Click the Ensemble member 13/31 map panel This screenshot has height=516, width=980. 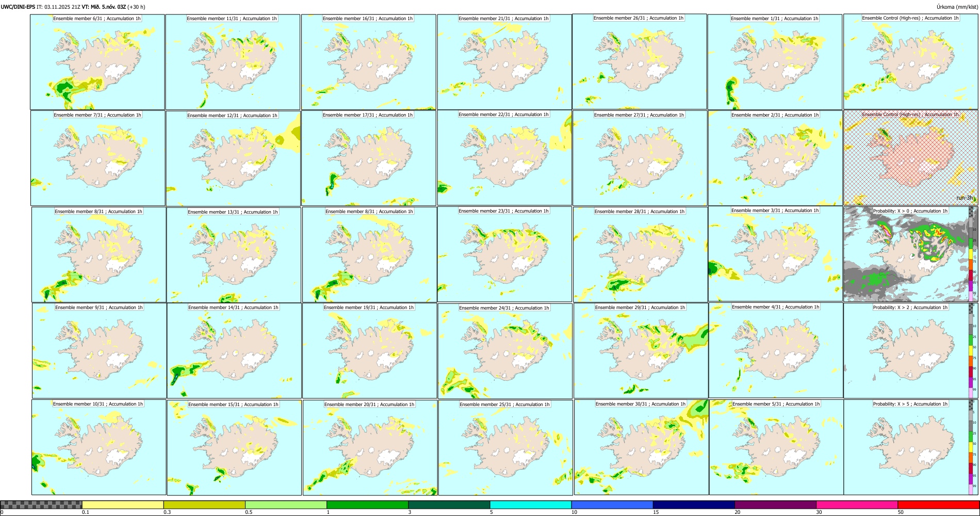(234, 255)
